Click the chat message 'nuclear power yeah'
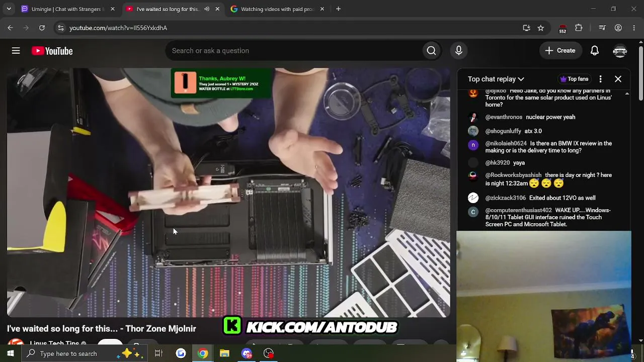This screenshot has width=644, height=362. 550,117
